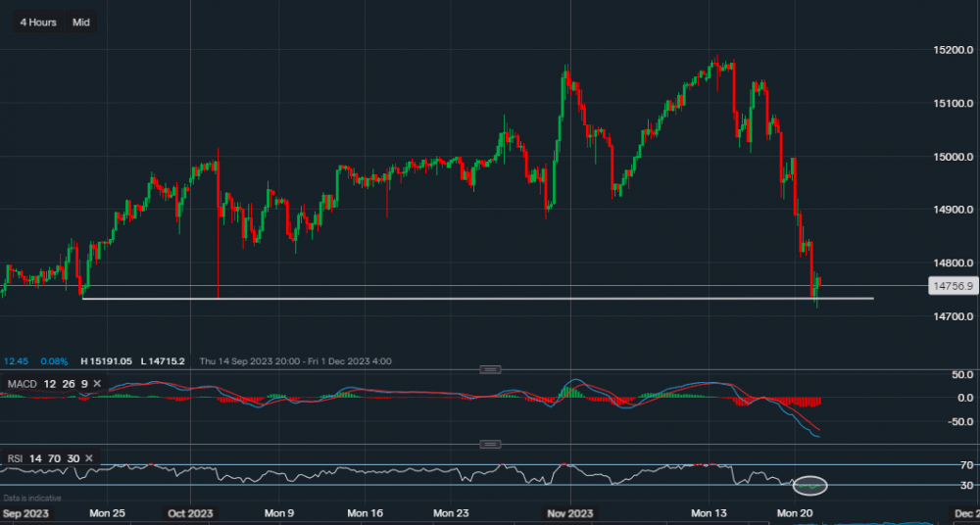Click the Oct 2023 date label
The width and height of the screenshot is (980, 525).
[x=189, y=512]
